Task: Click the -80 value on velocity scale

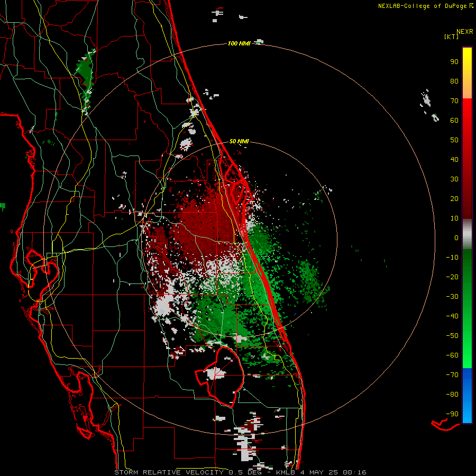Action: (x=452, y=395)
